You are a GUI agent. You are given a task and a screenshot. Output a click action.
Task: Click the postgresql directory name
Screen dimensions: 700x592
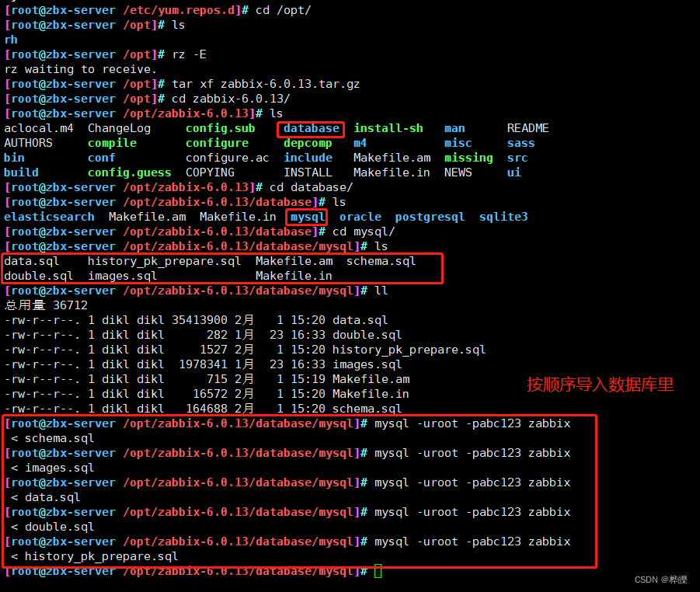point(430,218)
